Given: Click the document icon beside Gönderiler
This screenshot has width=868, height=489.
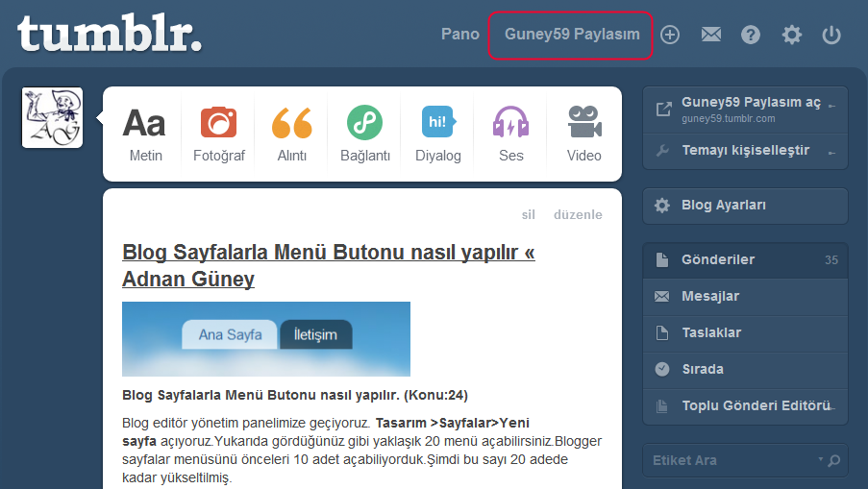Looking at the screenshot, I should (662, 259).
